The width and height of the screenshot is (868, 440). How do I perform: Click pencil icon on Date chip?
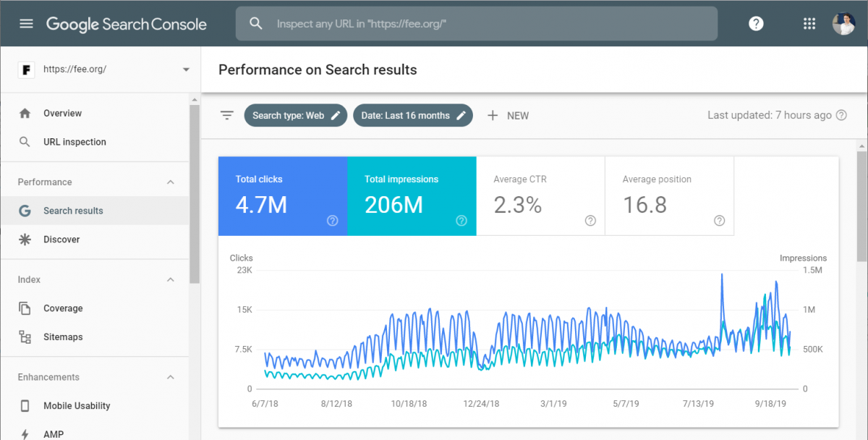coord(461,115)
